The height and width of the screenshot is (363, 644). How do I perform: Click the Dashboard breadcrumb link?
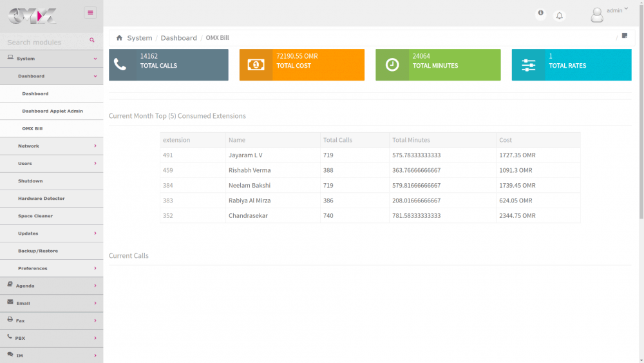tap(178, 38)
